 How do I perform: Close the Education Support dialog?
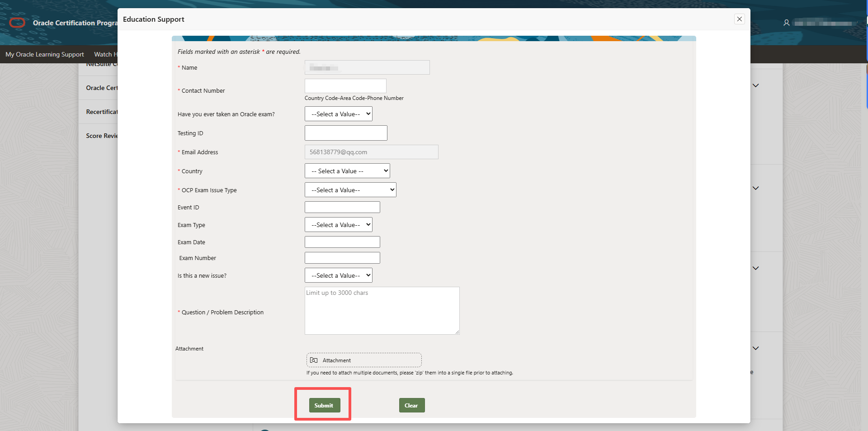point(739,19)
